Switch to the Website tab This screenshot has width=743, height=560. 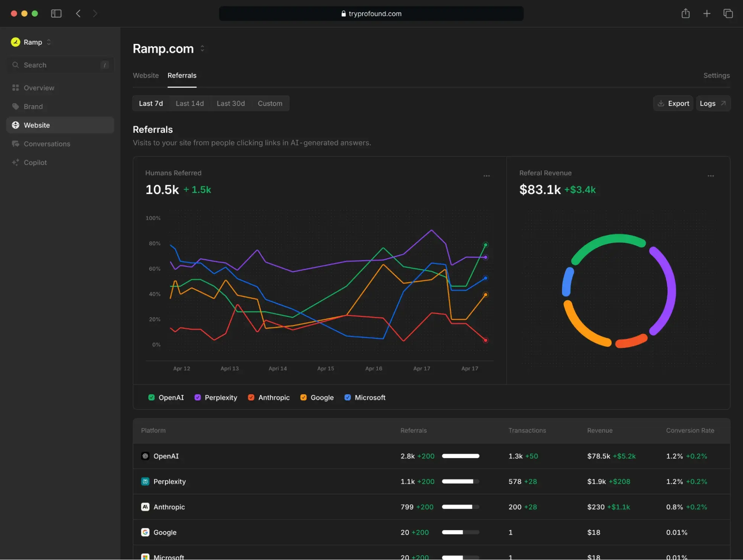pos(146,75)
